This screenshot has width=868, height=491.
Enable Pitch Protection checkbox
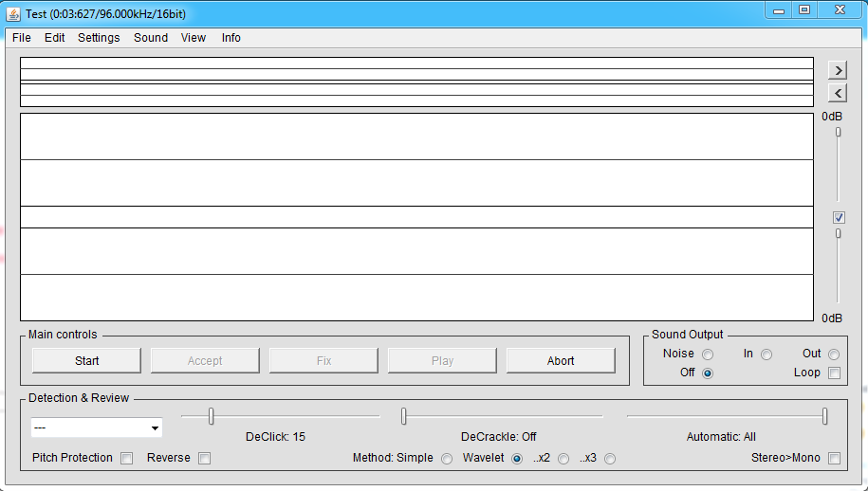point(127,459)
